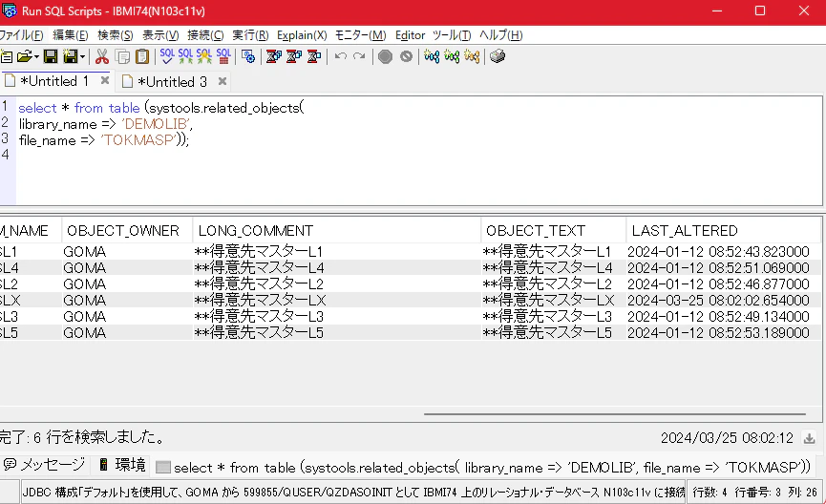Click the download icon beside the timestamp

(809, 438)
